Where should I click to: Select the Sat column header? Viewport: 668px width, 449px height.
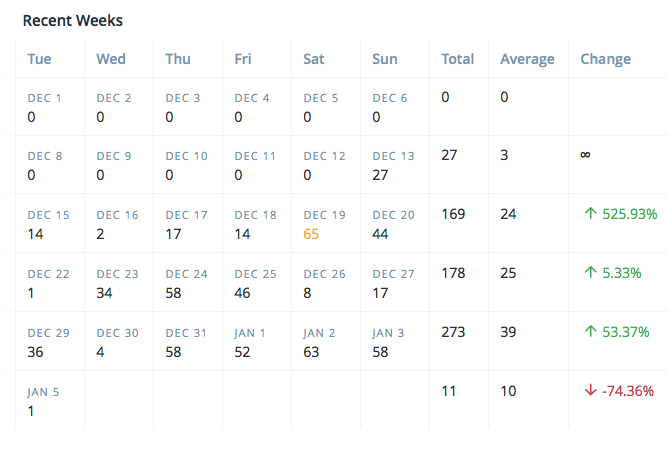pos(314,59)
